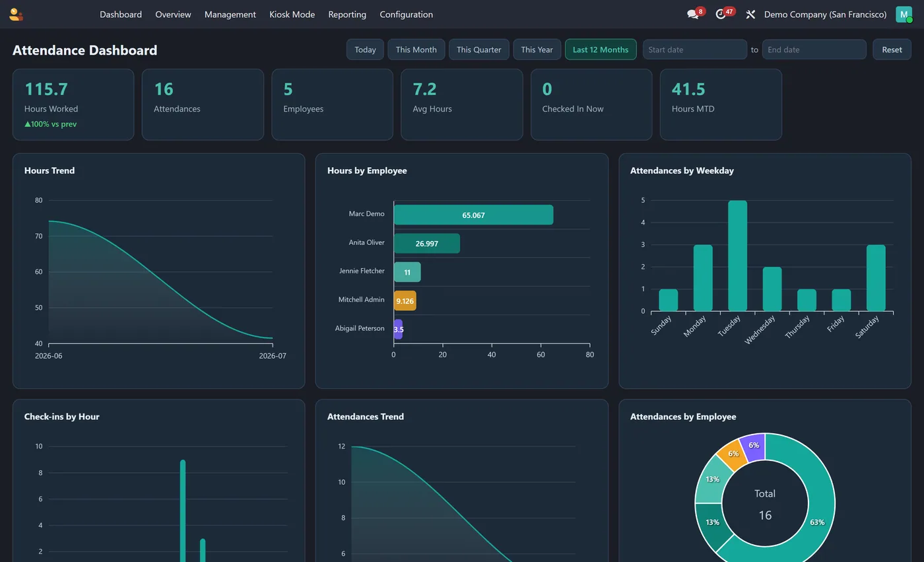Click the Sunday attendance bar

point(668,300)
